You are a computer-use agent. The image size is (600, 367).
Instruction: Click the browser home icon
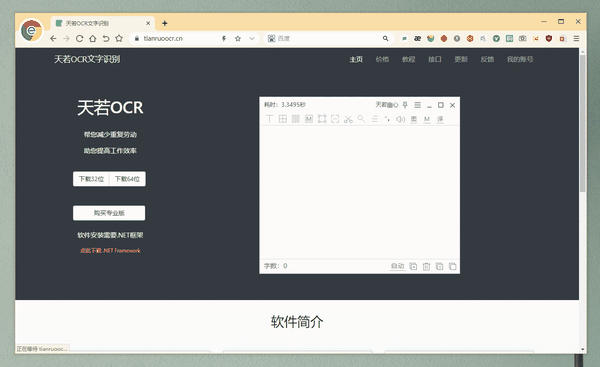point(93,39)
